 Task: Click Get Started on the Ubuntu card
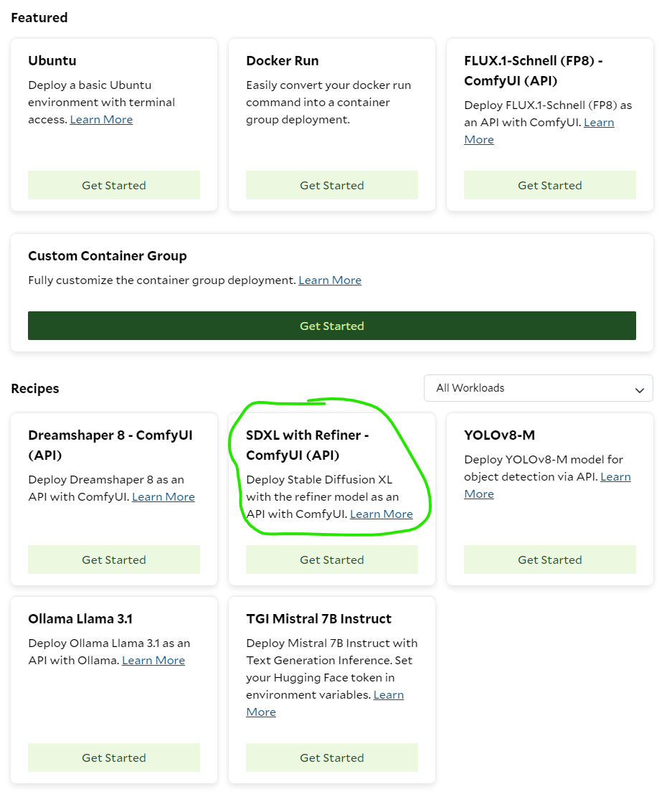coord(114,185)
